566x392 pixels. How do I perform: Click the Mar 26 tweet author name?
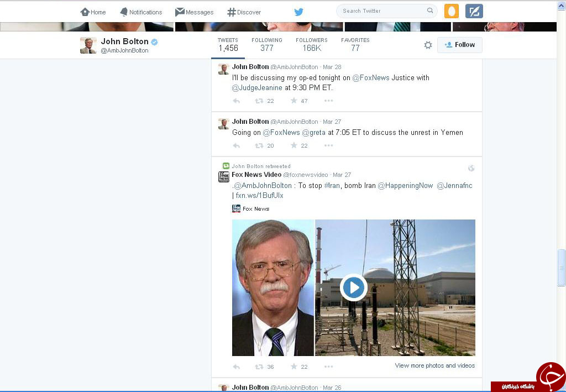point(250,388)
